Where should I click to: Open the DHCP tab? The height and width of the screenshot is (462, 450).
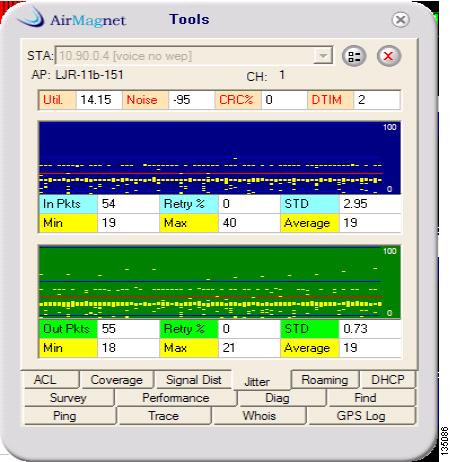coord(388,380)
